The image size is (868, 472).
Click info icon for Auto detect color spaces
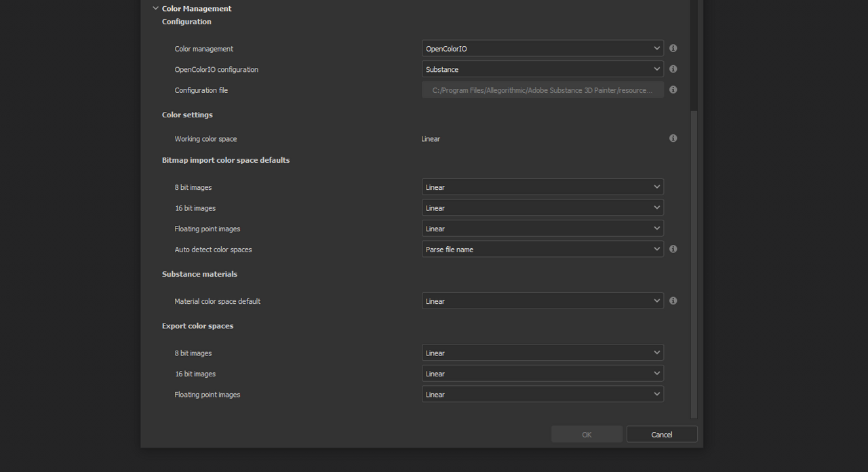(673, 249)
